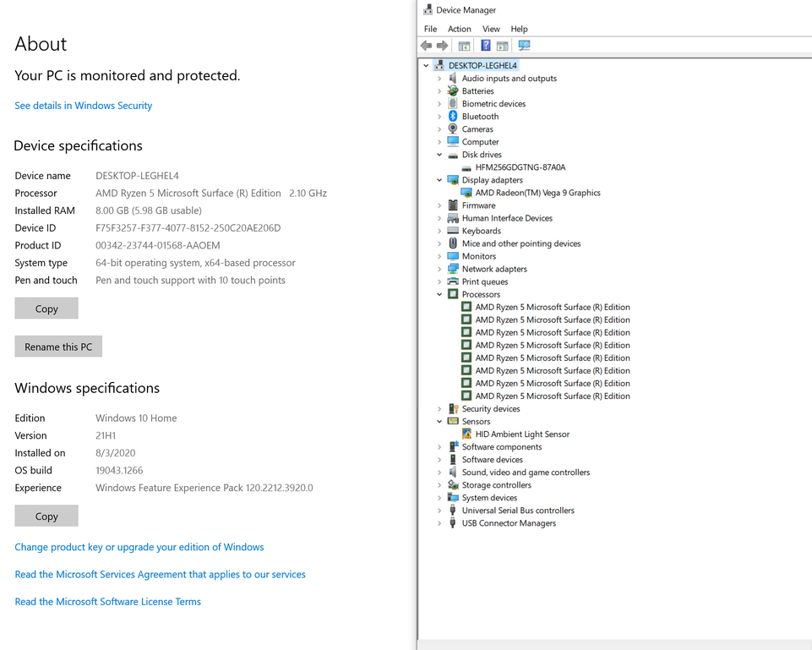Viewport: 812px width, 650px height.
Task: Collapse the Processors category
Action: tap(439, 294)
